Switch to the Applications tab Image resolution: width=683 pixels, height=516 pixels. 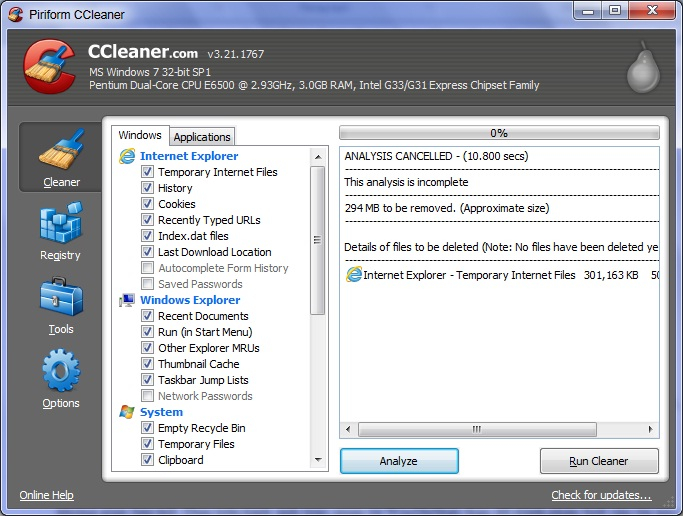(202, 137)
